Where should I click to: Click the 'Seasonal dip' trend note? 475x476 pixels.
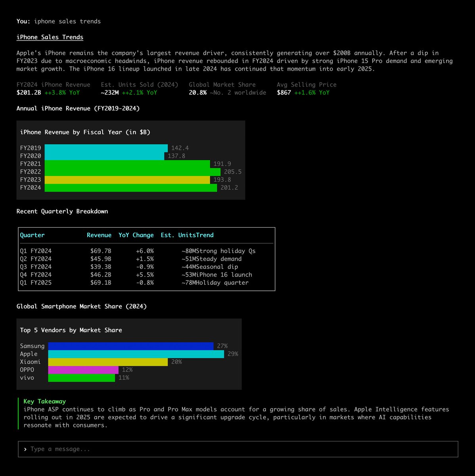pyautogui.click(x=217, y=267)
